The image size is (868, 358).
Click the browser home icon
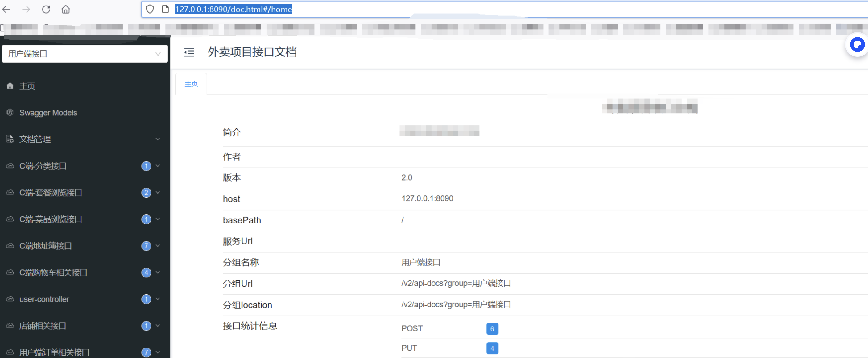[x=66, y=9]
